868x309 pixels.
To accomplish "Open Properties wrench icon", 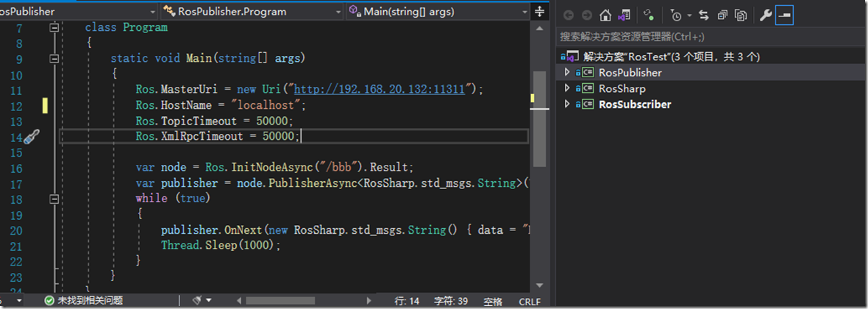I will [x=766, y=15].
